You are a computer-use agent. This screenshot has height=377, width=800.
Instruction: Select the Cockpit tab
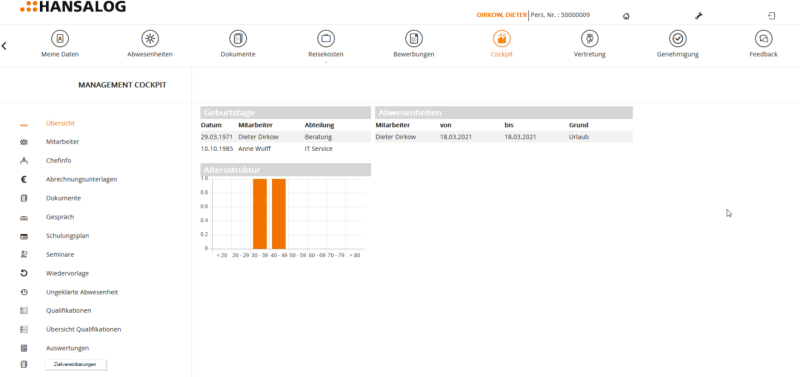[502, 44]
